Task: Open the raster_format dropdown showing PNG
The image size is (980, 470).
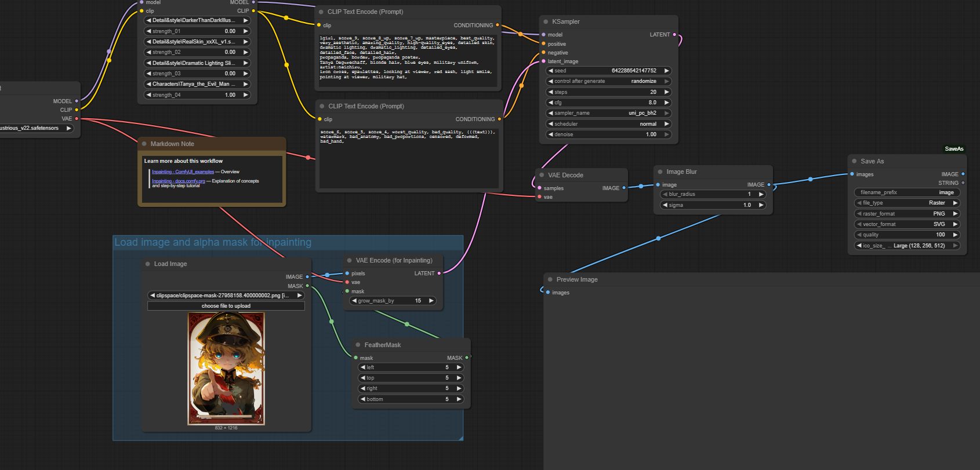Action: [x=907, y=214]
